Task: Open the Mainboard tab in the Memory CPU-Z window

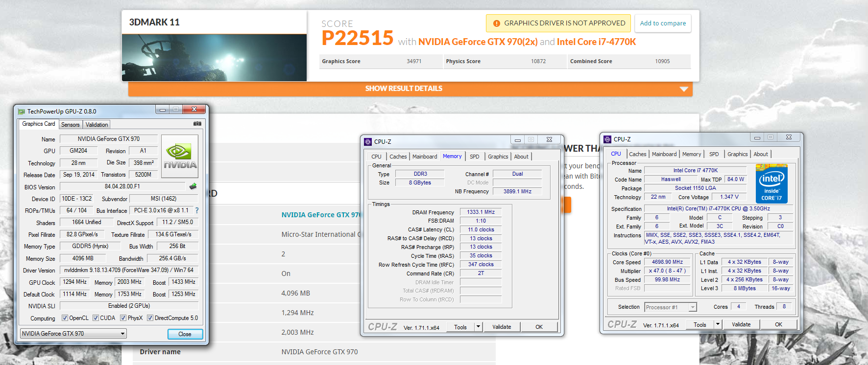Action: pyautogui.click(x=425, y=157)
